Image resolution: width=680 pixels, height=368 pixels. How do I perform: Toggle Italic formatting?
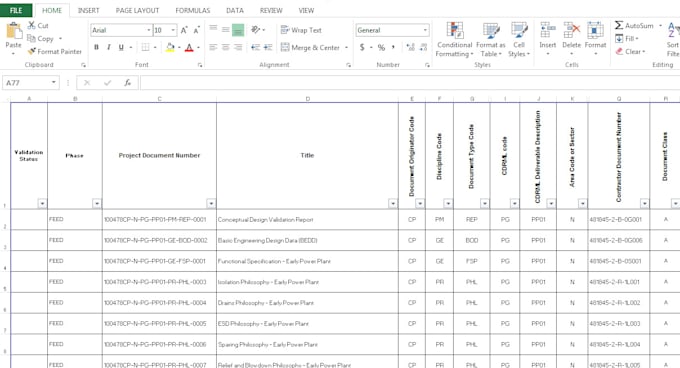click(x=108, y=47)
